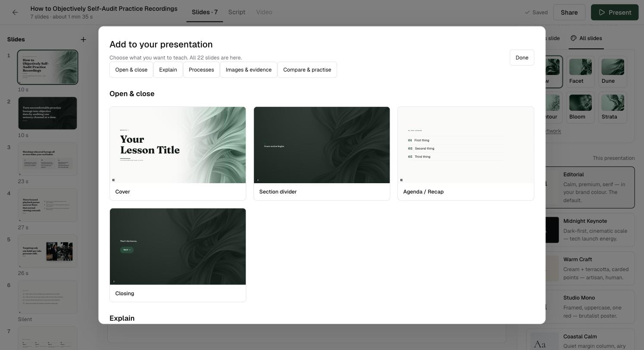Image resolution: width=644 pixels, height=350 pixels.
Task: Click the Saved status indicator
Action: 536,12
